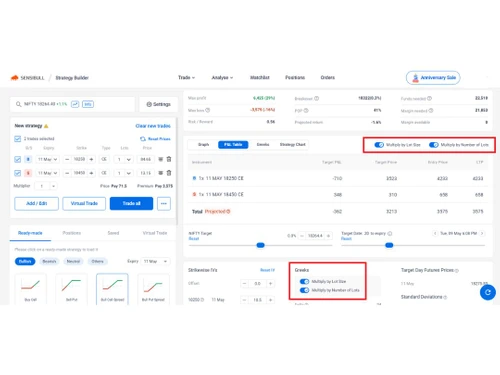Viewport: 500px width, 375px height.
Task: Go to the next target date
Action: [482, 233]
